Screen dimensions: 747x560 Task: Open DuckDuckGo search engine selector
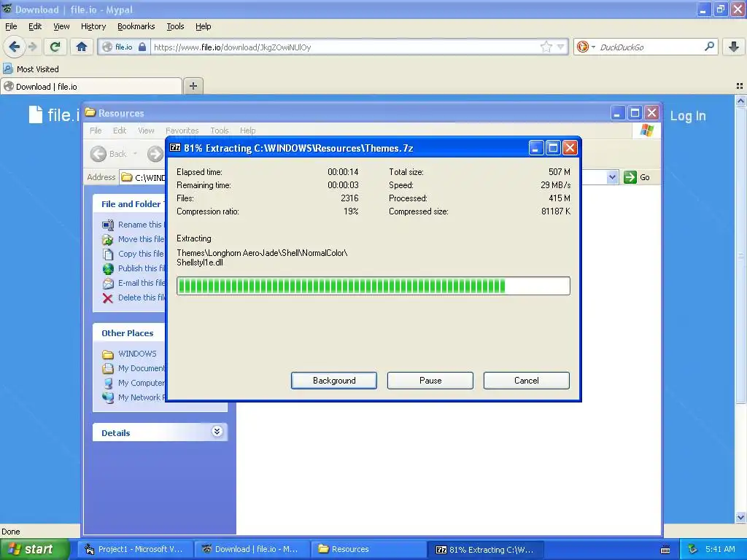point(586,47)
